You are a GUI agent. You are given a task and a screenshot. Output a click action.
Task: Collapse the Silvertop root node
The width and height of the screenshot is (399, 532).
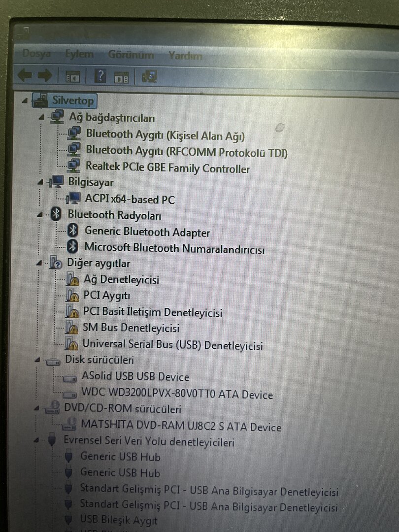point(25,100)
